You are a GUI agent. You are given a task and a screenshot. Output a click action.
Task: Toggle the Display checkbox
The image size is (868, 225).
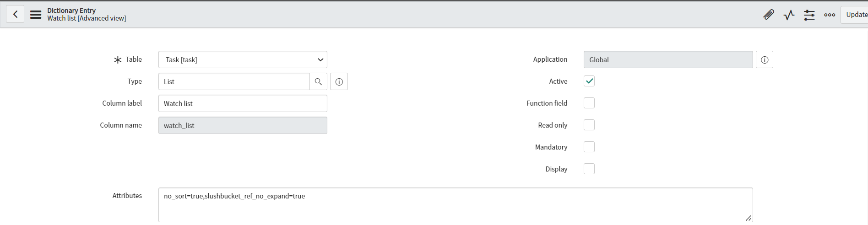click(x=589, y=169)
